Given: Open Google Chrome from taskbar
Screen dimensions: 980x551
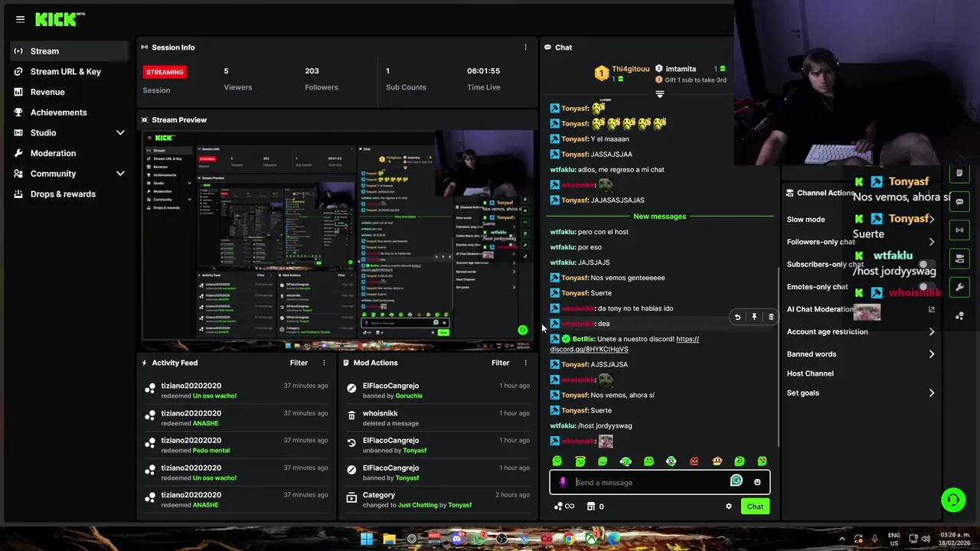Looking at the screenshot, I should 569,539.
